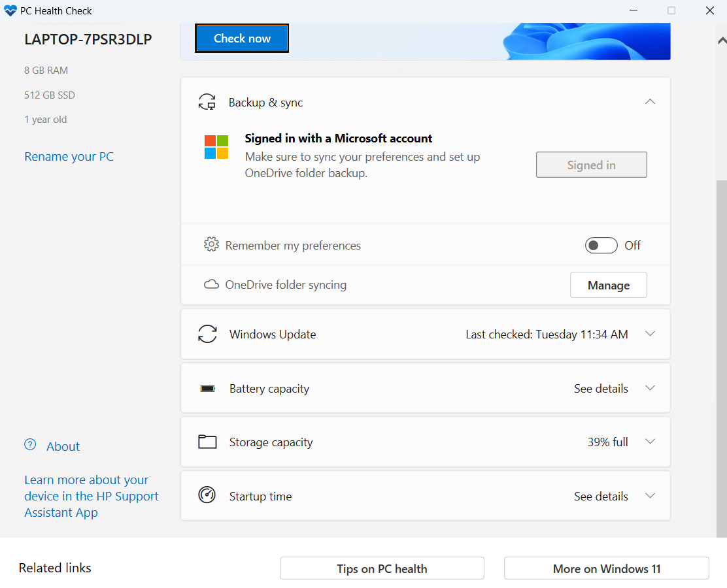Image resolution: width=727 pixels, height=588 pixels.
Task: Expand the Startup time chevron
Action: [650, 496]
